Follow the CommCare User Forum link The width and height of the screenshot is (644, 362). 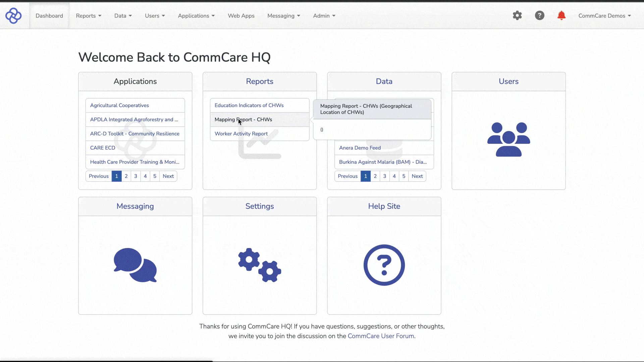click(381, 336)
